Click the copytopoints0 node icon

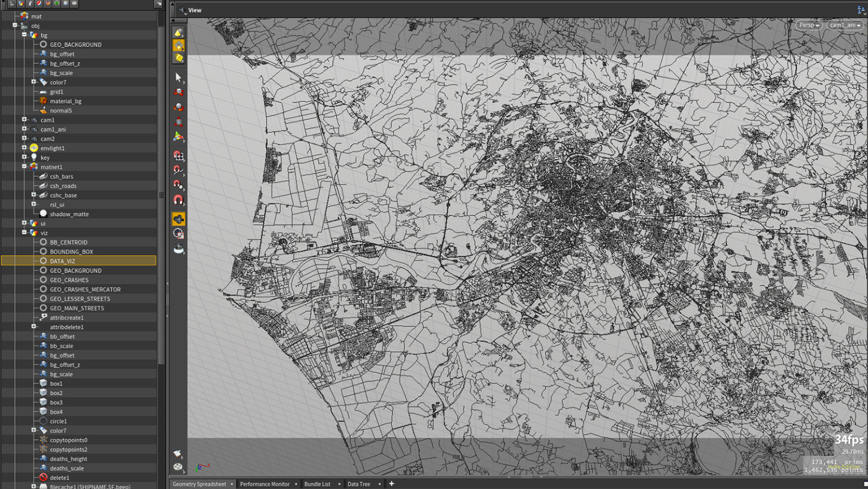(43, 439)
